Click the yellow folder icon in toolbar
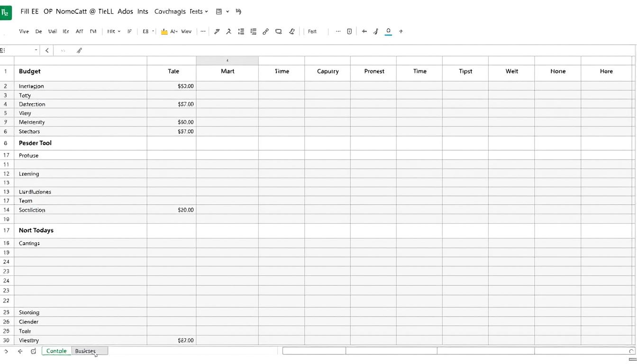 (x=164, y=32)
